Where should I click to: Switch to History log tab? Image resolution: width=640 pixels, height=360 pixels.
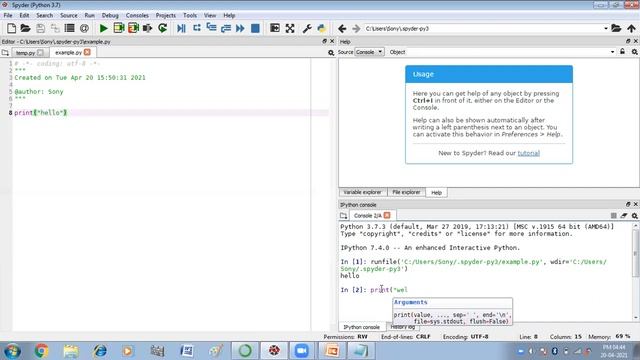click(x=402, y=327)
